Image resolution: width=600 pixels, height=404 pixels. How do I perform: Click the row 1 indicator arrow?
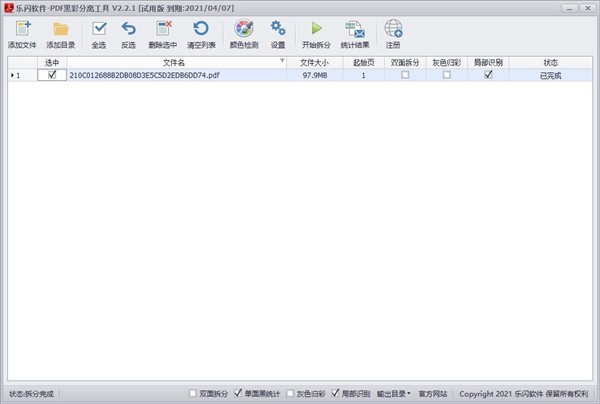(12, 75)
